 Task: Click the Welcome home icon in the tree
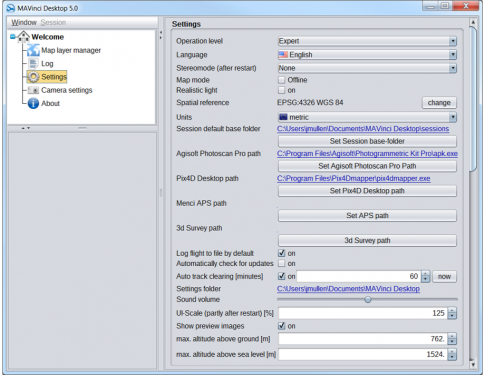(23, 37)
